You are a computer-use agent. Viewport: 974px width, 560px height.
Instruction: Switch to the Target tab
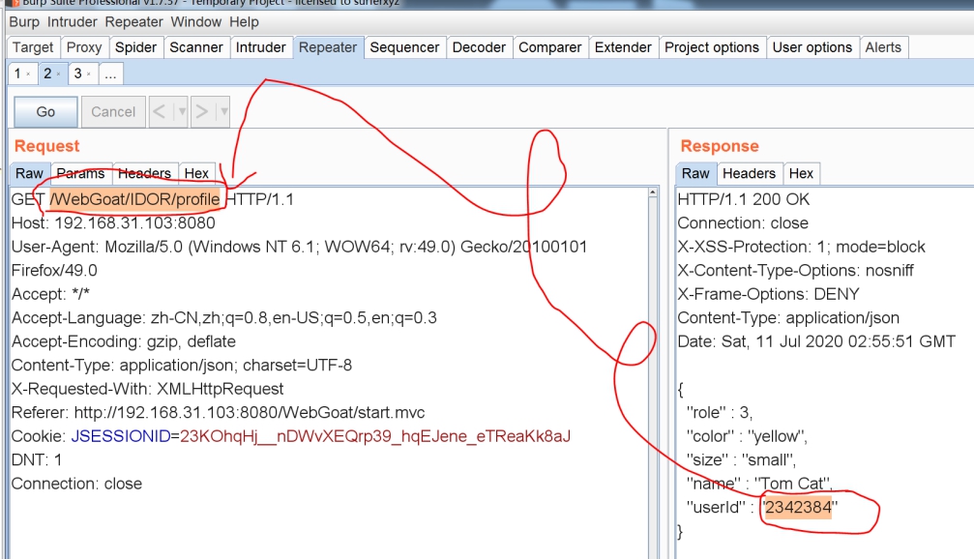[x=33, y=47]
